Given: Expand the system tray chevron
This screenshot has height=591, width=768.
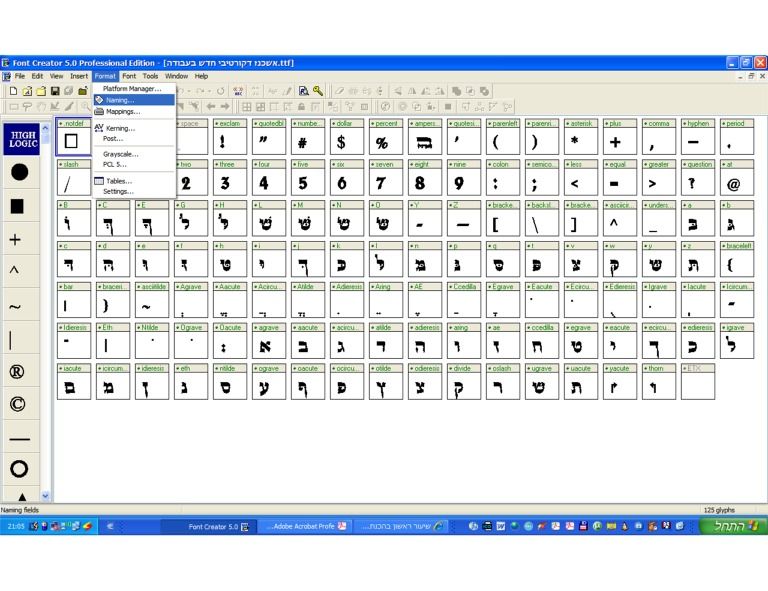Looking at the screenshot, I should click(110, 526).
